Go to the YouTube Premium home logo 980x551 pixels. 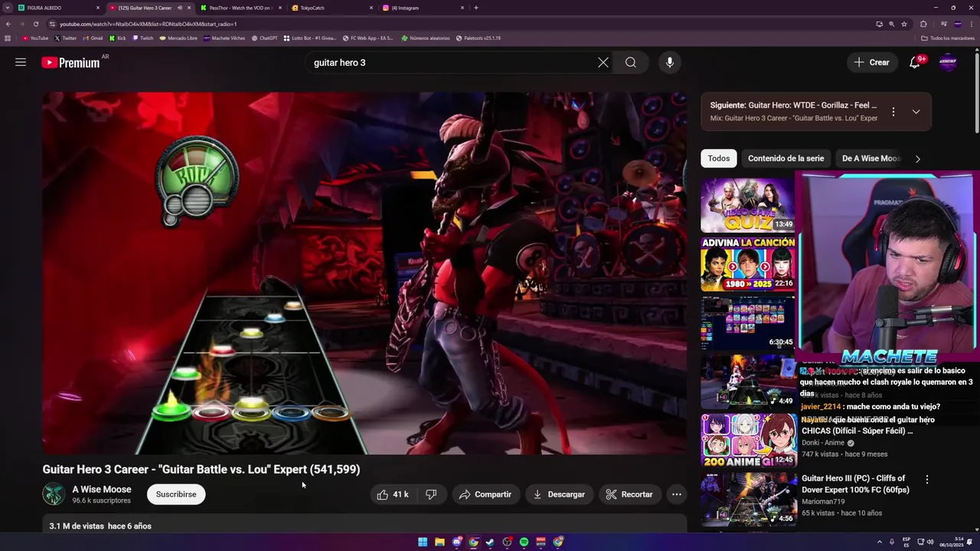(x=70, y=63)
